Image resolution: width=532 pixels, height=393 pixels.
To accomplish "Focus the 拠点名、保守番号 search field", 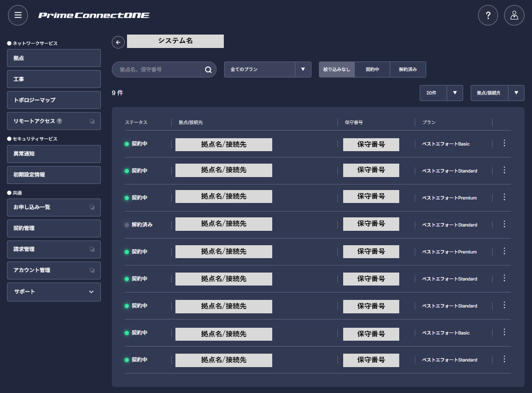I will [160, 70].
